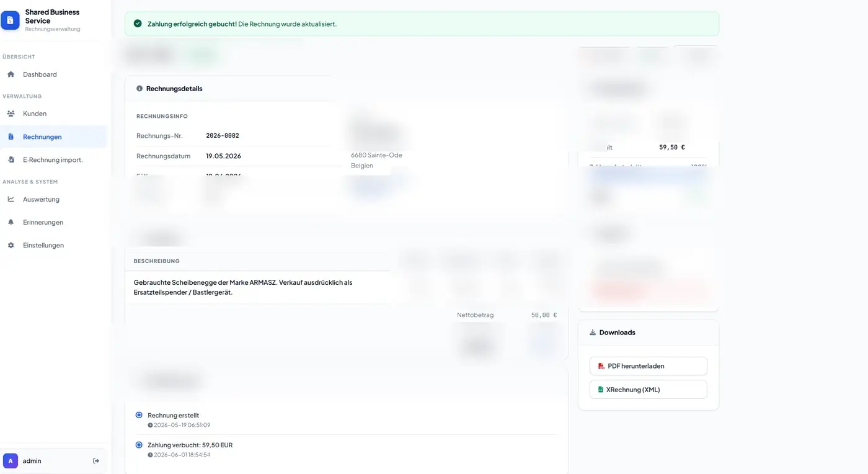The width and height of the screenshot is (868, 474).
Task: Click clock icon beside 2026-05-19 timestamp
Action: [150, 425]
